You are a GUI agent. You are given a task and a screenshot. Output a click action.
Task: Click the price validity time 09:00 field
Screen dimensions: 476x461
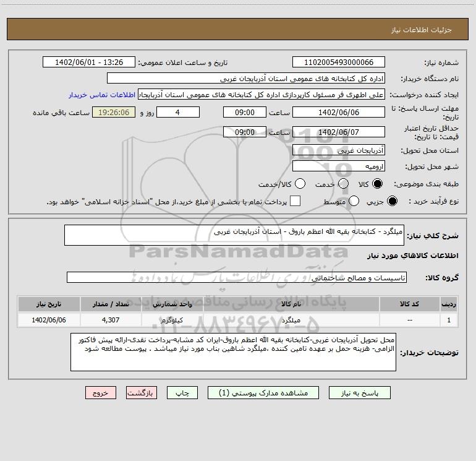[x=245, y=132]
